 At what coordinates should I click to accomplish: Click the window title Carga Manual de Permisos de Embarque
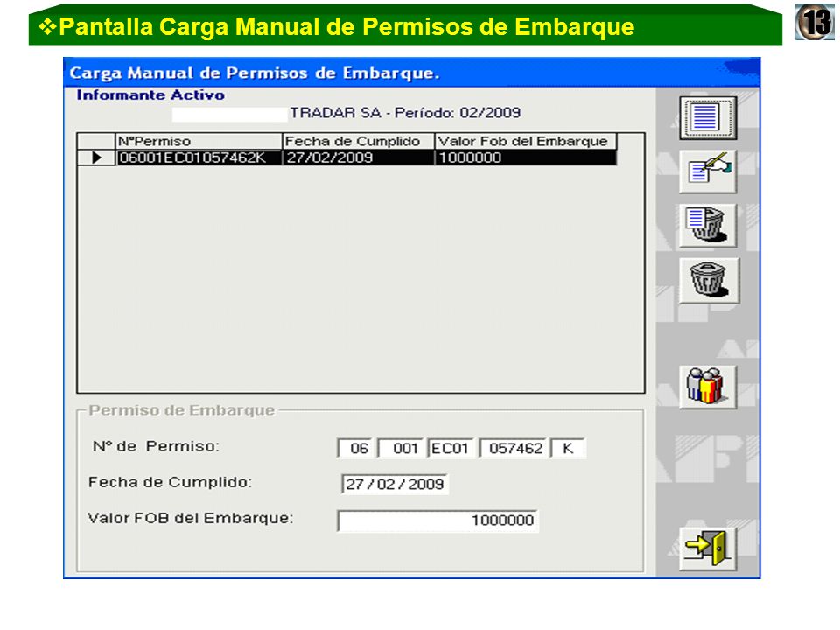(x=255, y=73)
